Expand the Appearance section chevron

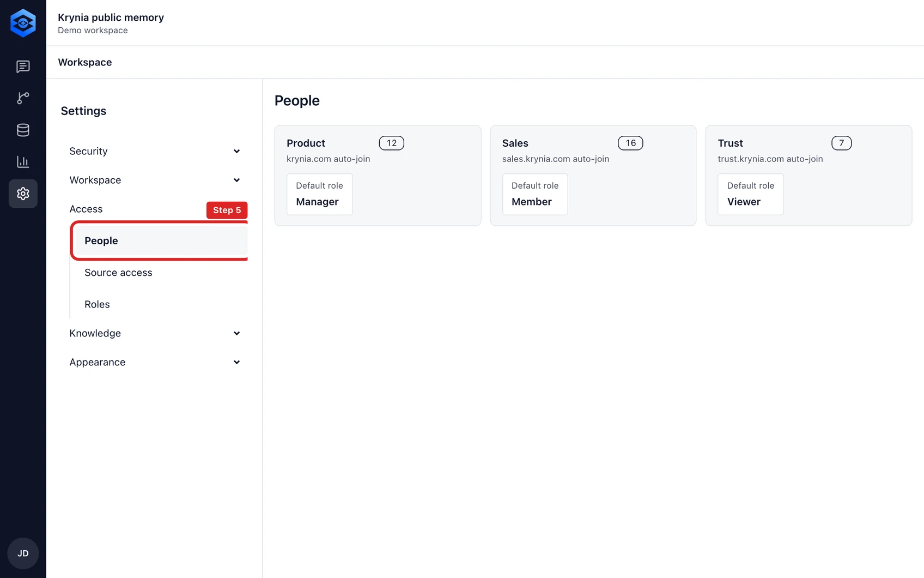pos(236,362)
